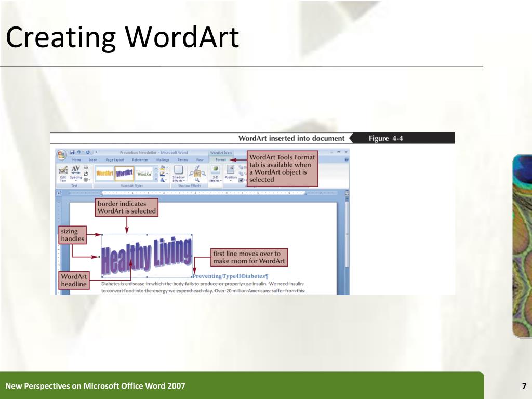This screenshot has height=399, width=532.
Task: Nudge shadow down
Action: tap(197, 180)
